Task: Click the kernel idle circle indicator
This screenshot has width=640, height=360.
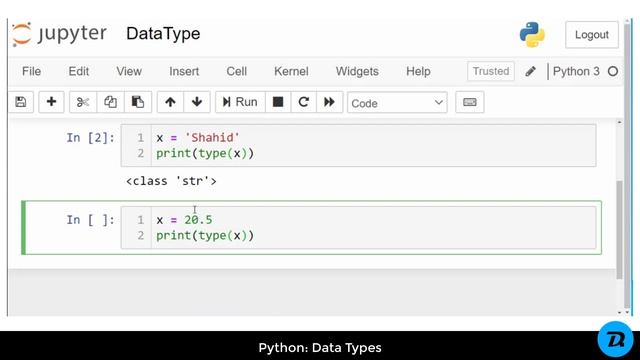Action: point(613,71)
